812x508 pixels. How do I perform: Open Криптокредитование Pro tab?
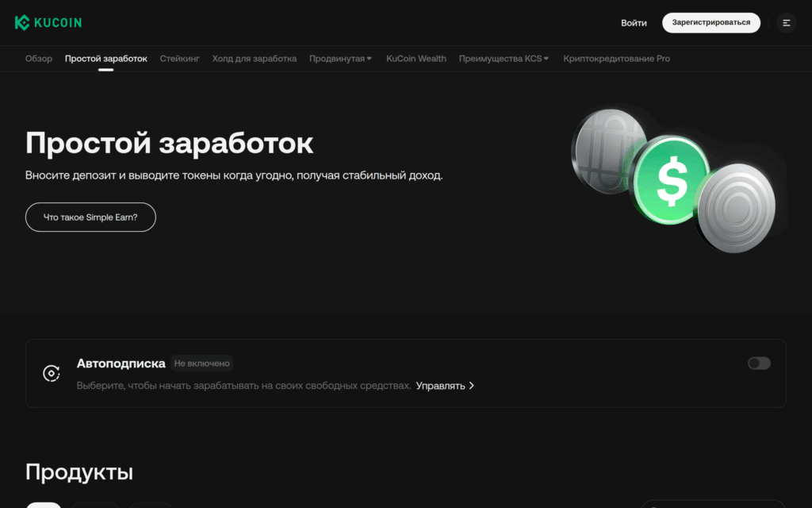click(617, 59)
